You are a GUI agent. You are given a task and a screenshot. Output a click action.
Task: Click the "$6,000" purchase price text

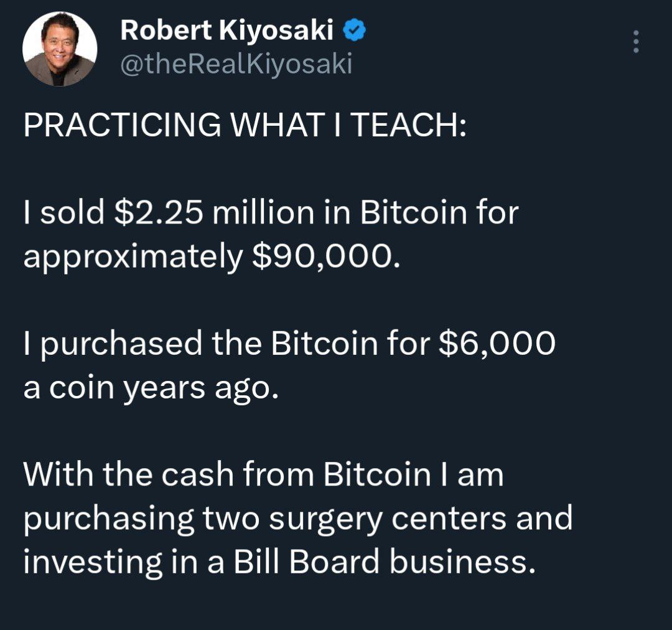[x=496, y=343]
